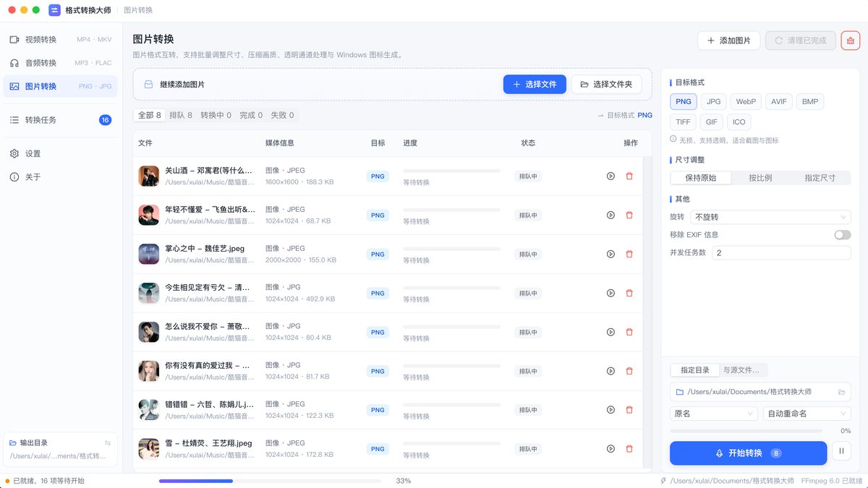
Task: Open 音频转换 in the sidebar
Action: coord(61,63)
